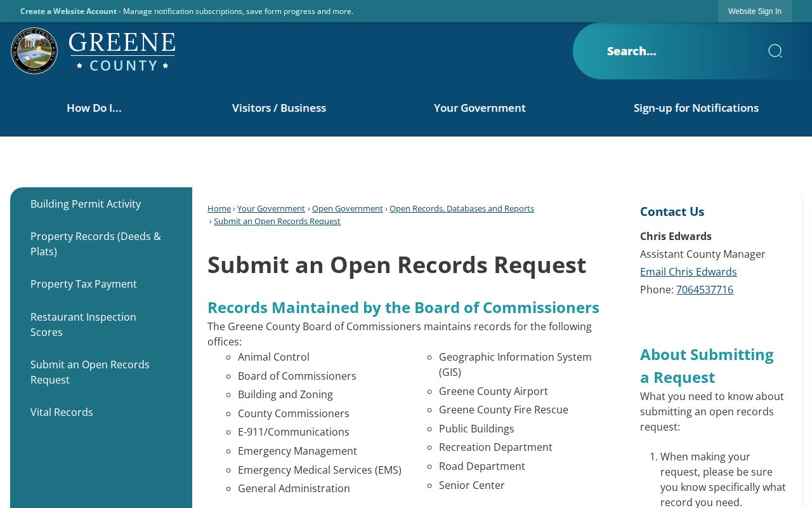Click 'Records Maintained by the Board of Commissioners' heading

click(403, 307)
